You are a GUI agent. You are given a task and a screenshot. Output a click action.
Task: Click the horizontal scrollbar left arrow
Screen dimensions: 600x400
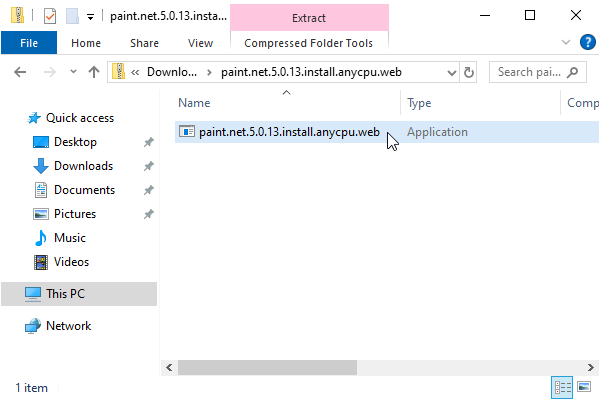169,367
